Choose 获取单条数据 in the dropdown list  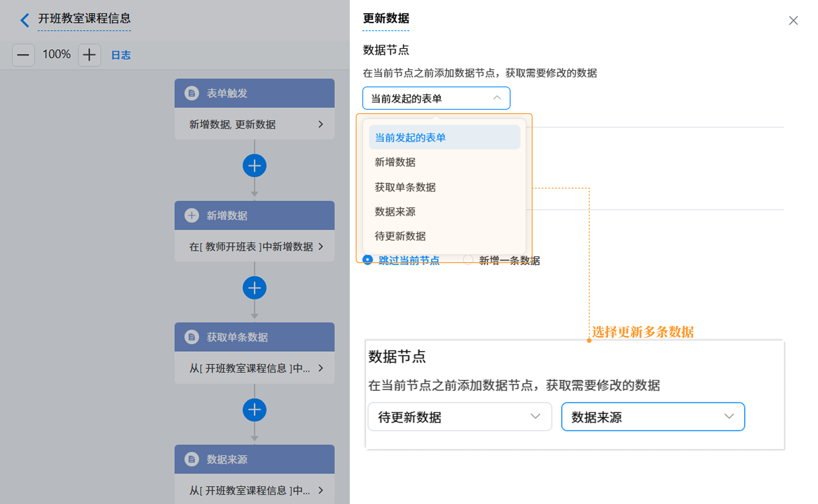[x=444, y=187]
